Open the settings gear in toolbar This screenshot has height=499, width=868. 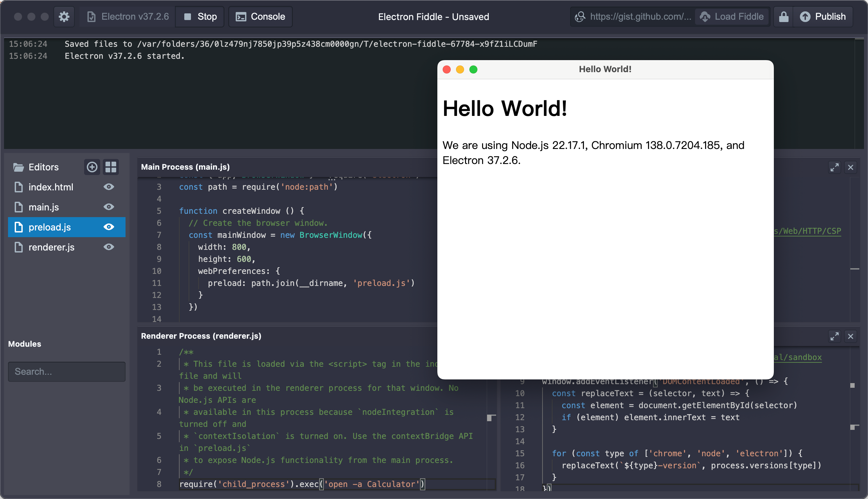click(64, 16)
